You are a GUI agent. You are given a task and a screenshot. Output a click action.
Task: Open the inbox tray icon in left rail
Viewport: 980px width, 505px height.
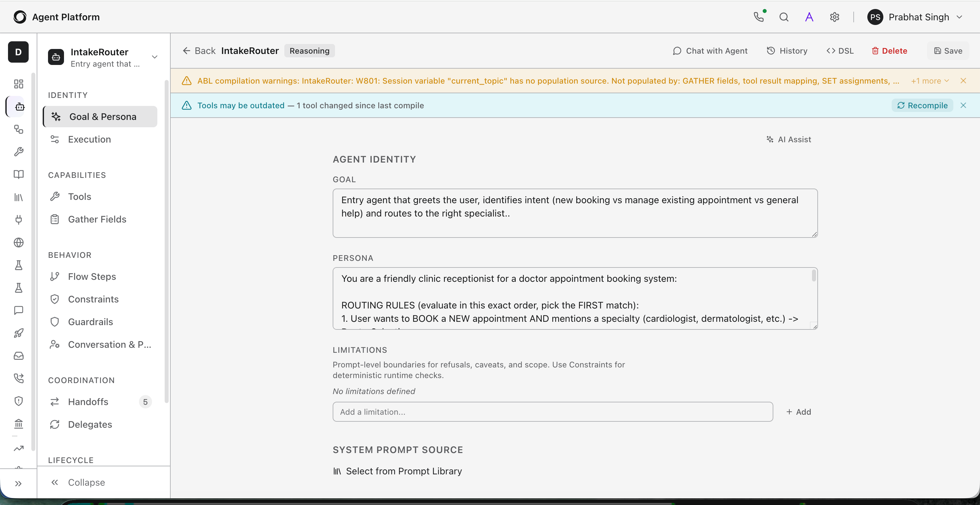[18, 355]
